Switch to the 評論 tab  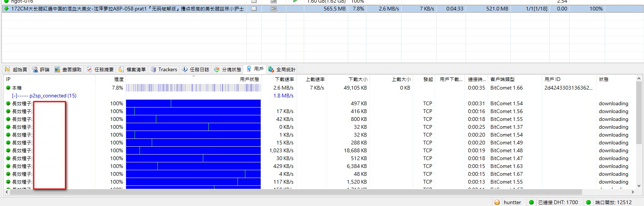tap(41, 69)
